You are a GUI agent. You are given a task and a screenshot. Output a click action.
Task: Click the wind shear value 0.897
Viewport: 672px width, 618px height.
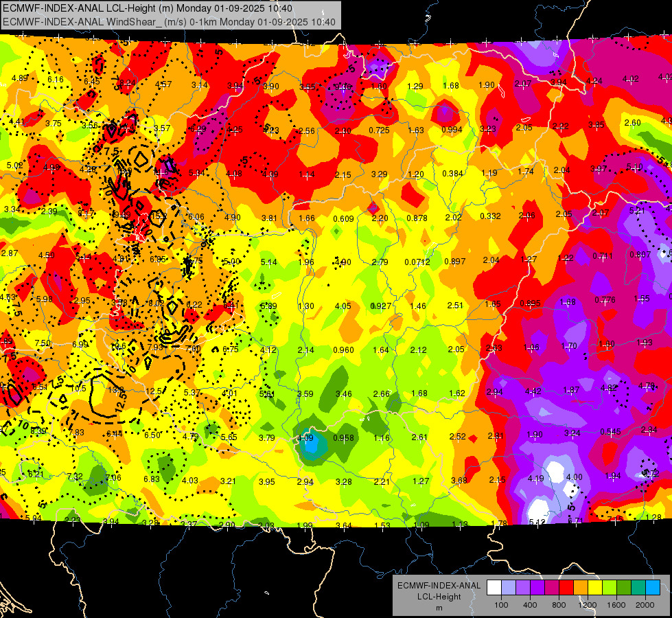coord(454,261)
